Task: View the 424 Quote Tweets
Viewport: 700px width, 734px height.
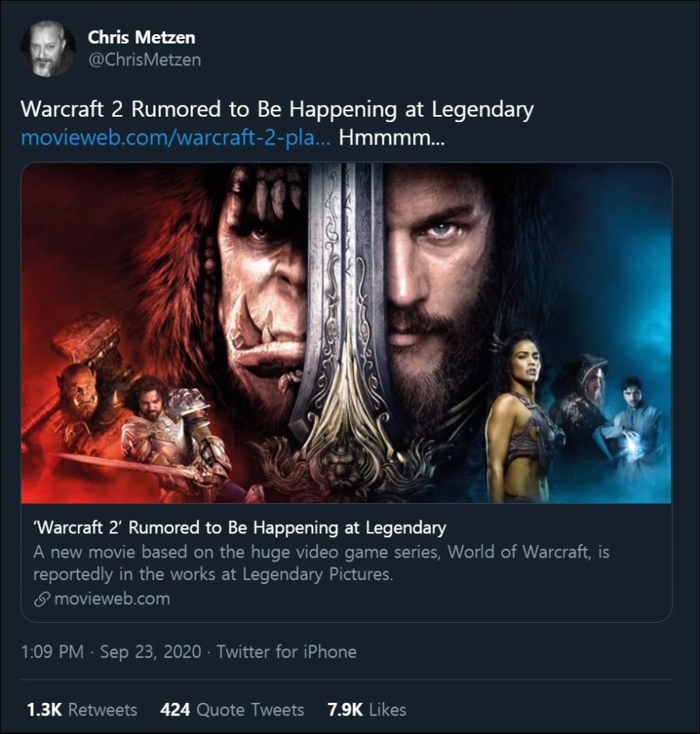Action: click(232, 709)
